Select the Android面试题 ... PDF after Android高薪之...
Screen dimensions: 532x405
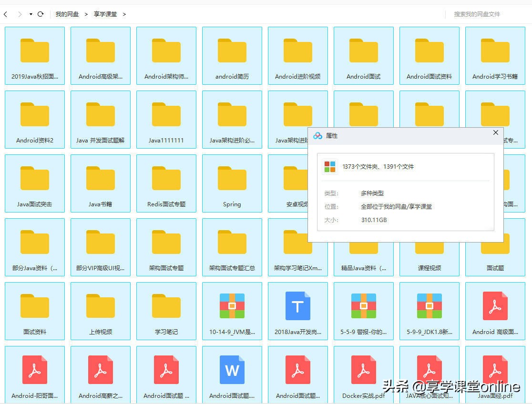[166, 375]
